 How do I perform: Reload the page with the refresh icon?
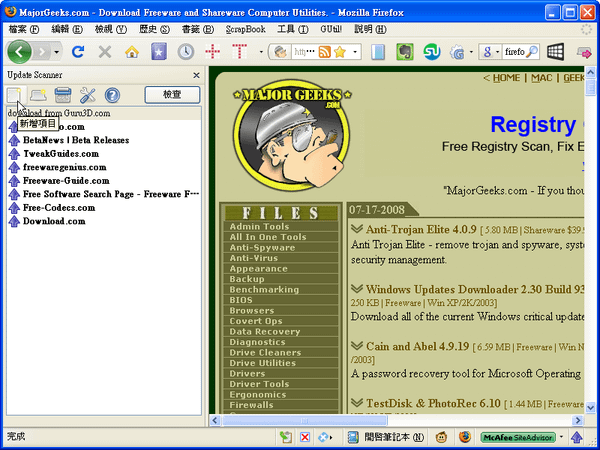pyautogui.click(x=78, y=52)
